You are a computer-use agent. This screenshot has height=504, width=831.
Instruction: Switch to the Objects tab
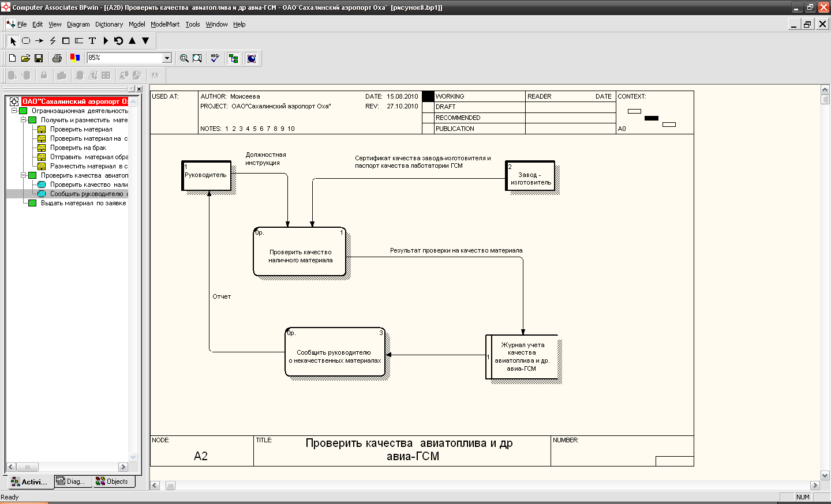(x=113, y=482)
